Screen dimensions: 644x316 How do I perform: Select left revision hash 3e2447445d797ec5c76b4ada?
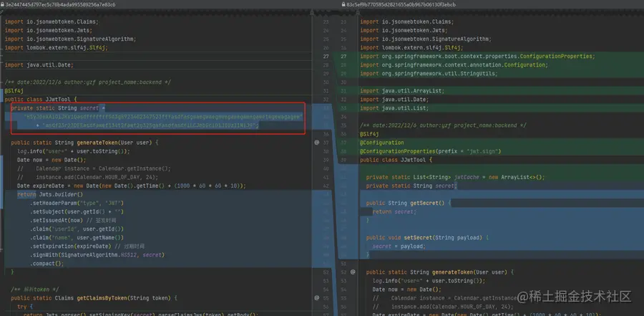(x=60, y=4)
